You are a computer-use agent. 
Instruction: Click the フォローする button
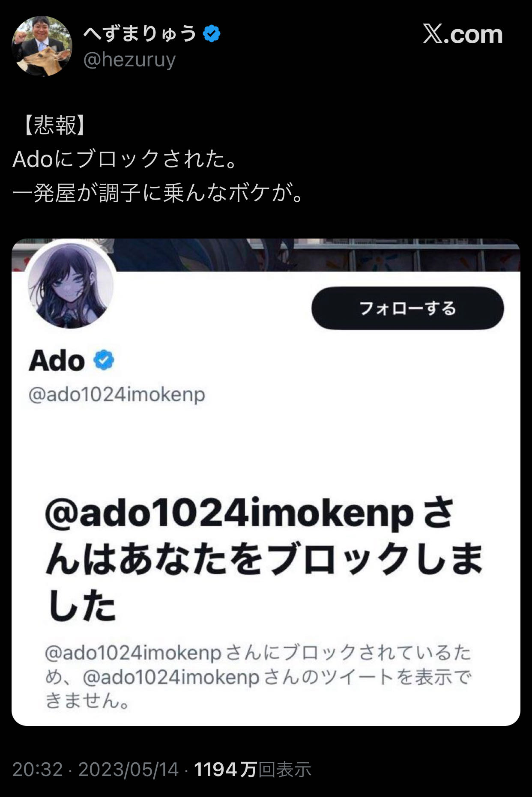[x=407, y=308]
